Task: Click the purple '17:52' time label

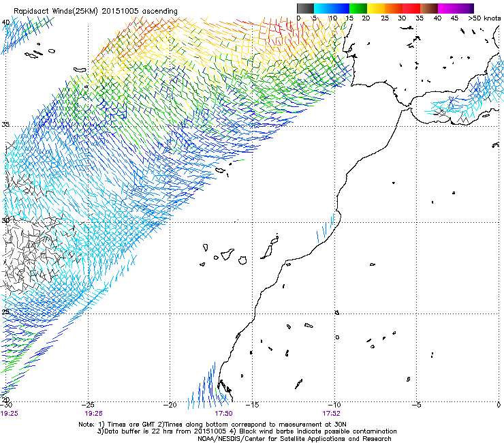Action: [x=332, y=414]
